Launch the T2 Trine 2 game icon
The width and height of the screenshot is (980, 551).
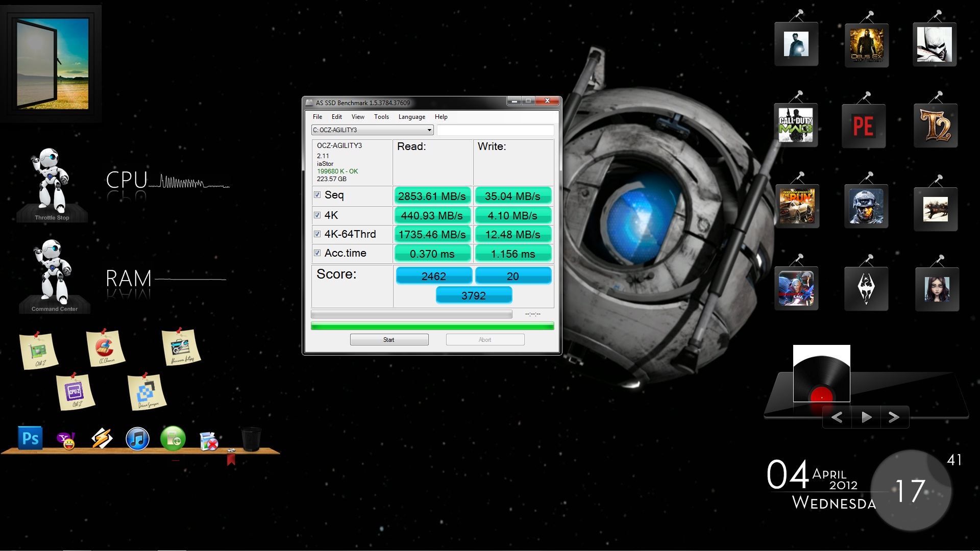coord(936,126)
